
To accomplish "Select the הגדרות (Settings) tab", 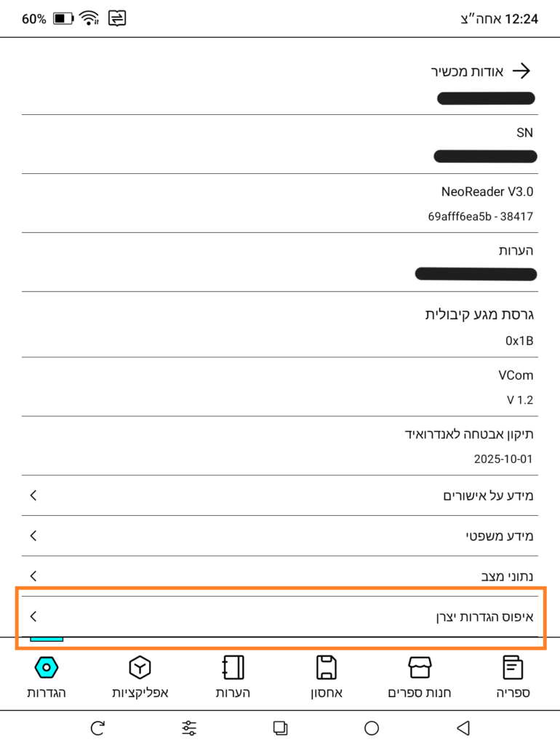I will point(47,677).
